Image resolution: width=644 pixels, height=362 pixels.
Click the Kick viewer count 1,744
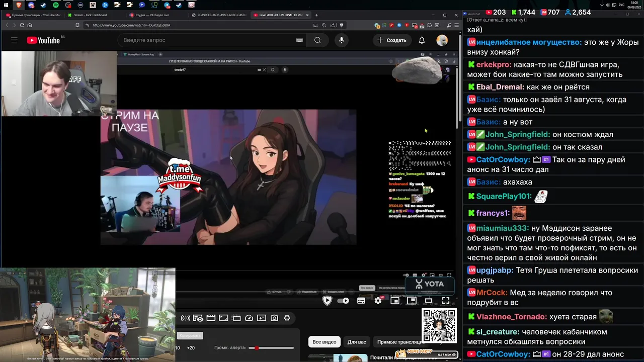tap(526, 12)
